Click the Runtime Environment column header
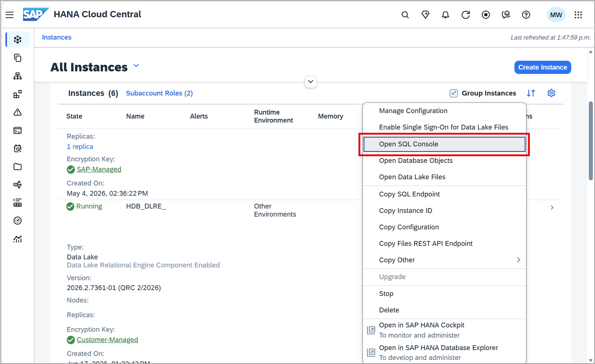595x364 pixels. 274,116
